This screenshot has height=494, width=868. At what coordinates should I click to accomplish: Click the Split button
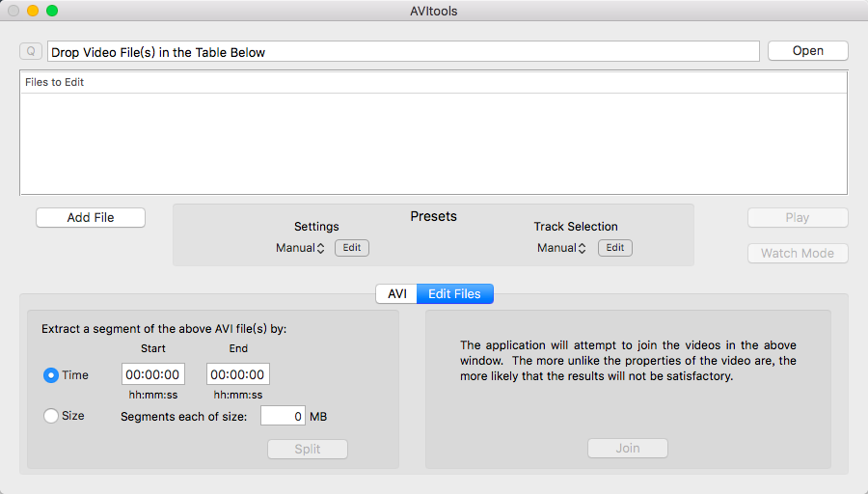[x=308, y=449]
